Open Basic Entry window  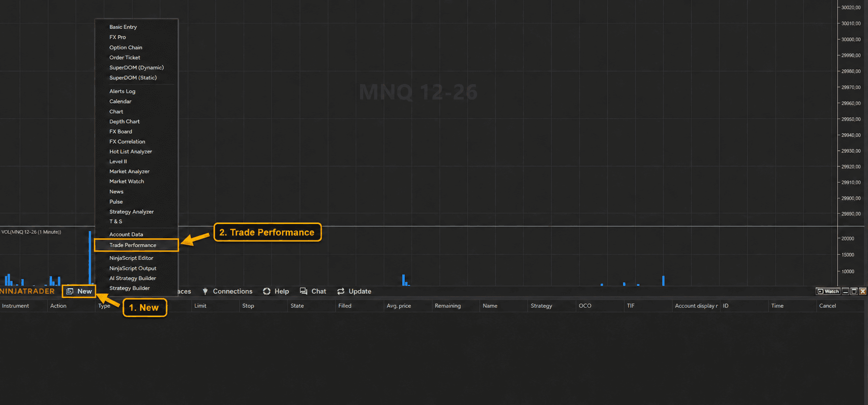[x=123, y=27]
